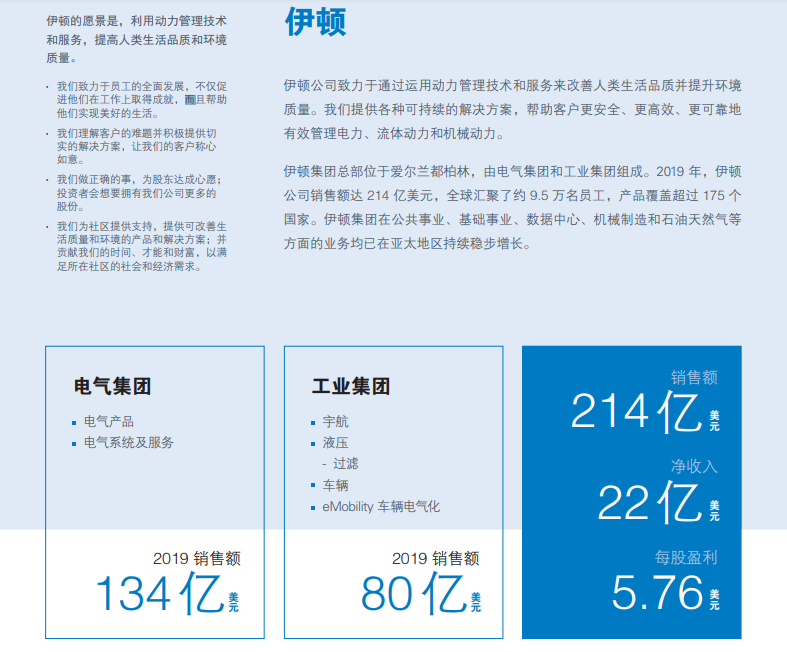Click the 工业集团 card heading

tap(351, 387)
